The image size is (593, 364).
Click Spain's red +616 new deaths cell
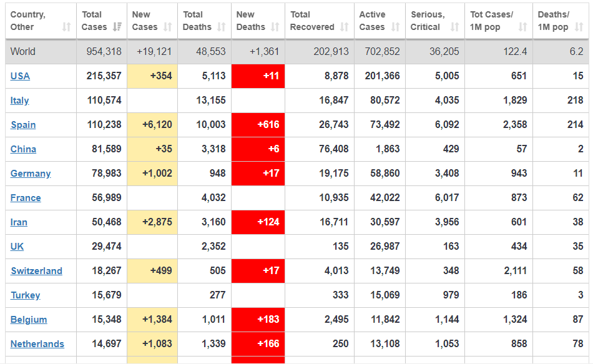258,125
